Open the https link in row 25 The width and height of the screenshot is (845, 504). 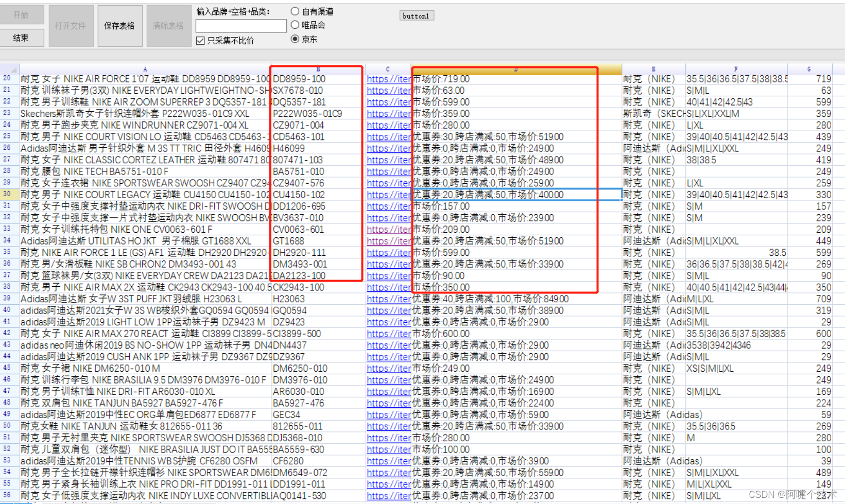pos(389,137)
